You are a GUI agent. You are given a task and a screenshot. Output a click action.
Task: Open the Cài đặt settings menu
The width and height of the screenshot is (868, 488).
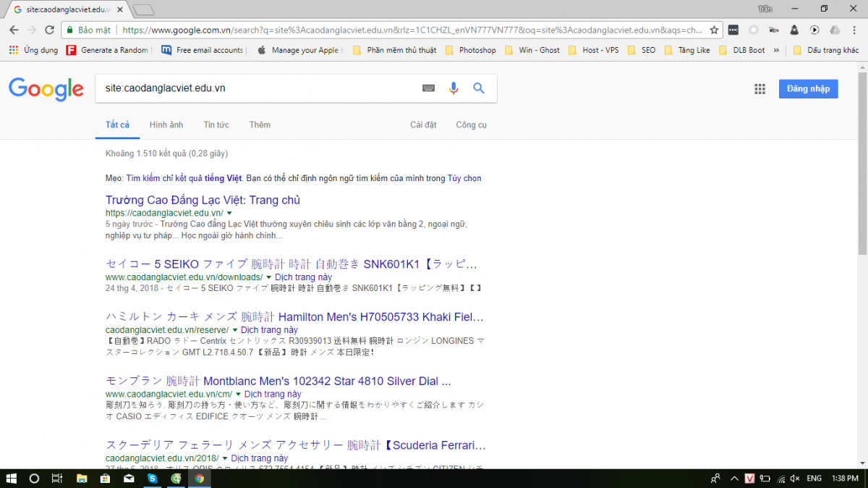[423, 125]
